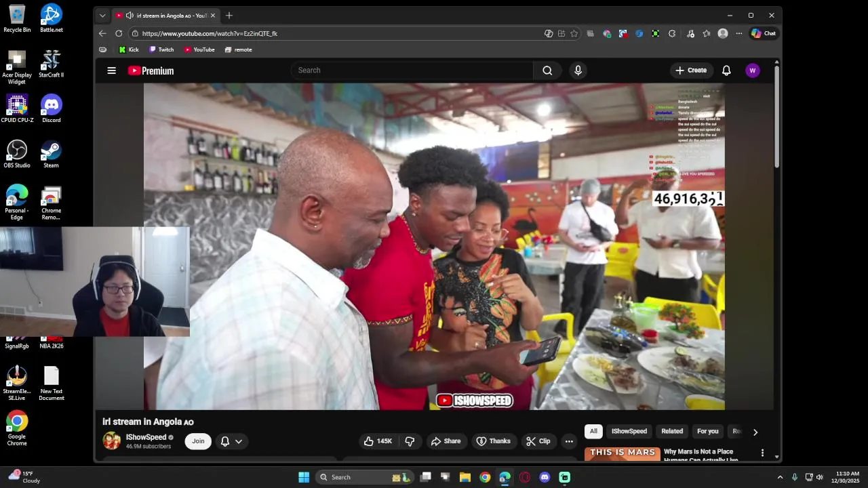Image resolution: width=868 pixels, height=488 pixels.
Task: Open YouTube notifications bell in the header
Action: pyautogui.click(x=726, y=70)
